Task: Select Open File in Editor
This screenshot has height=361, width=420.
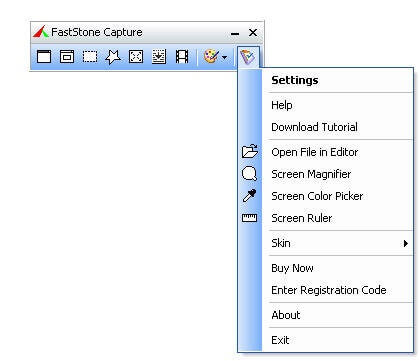Action: pos(338,152)
